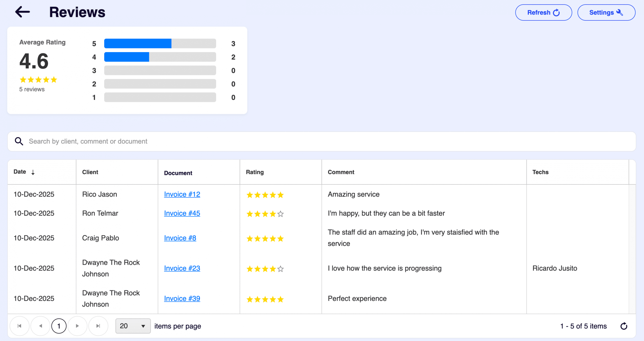Click the Refresh button

tap(543, 13)
